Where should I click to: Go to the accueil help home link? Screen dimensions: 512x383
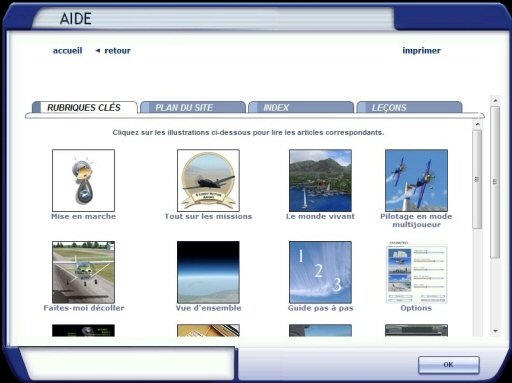(67, 51)
